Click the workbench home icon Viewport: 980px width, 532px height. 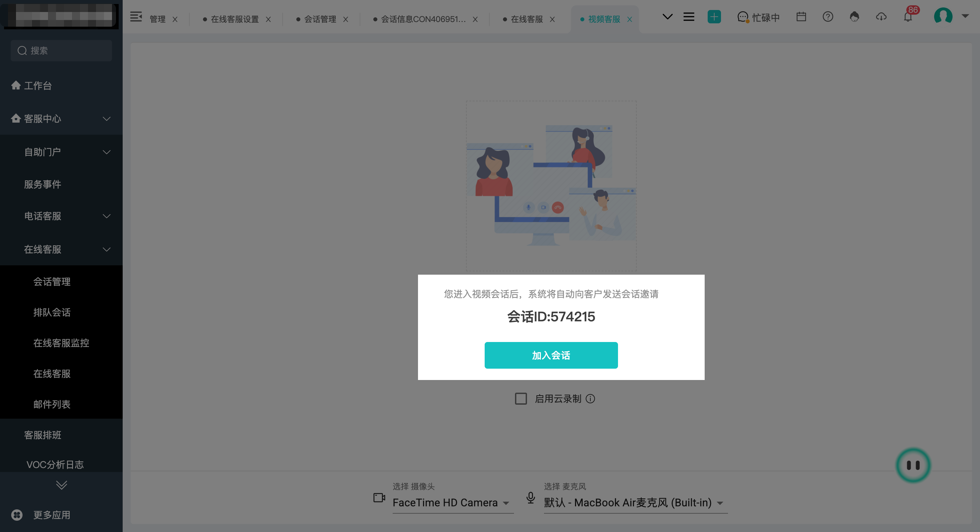point(16,85)
